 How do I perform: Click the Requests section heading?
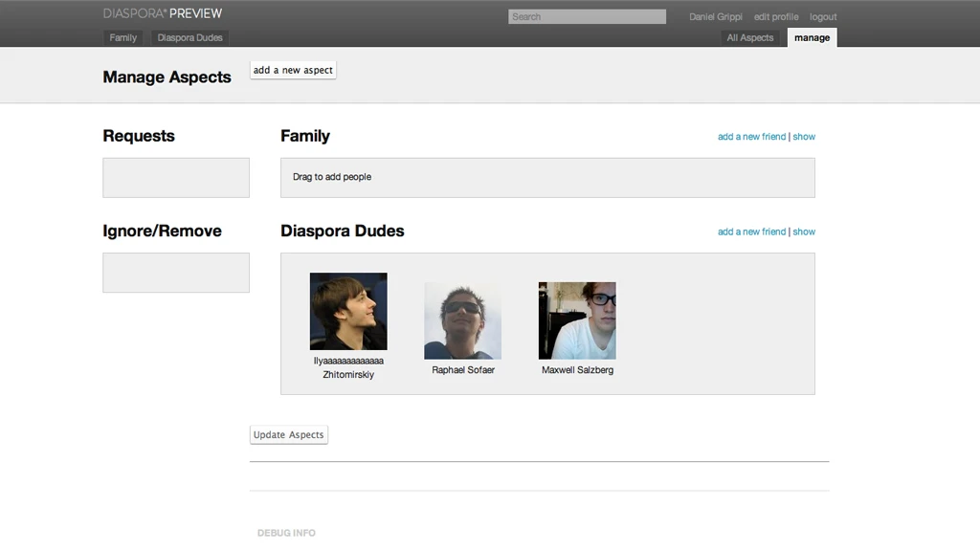pyautogui.click(x=139, y=136)
